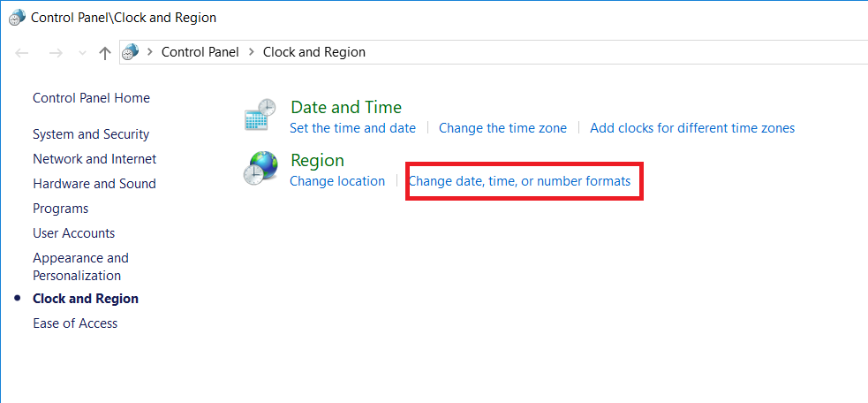Click the Clock and Region breadcrumb
Viewport: 868px width, 403px height.
coord(313,52)
